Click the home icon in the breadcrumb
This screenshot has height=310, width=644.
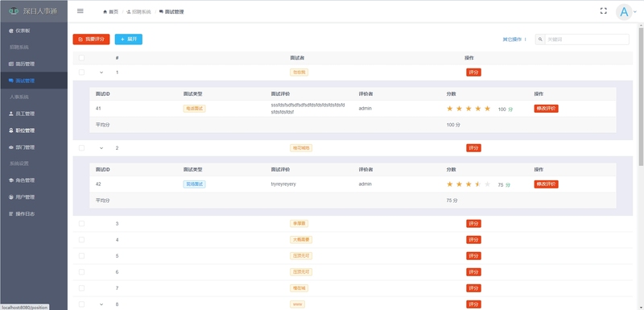(105, 12)
